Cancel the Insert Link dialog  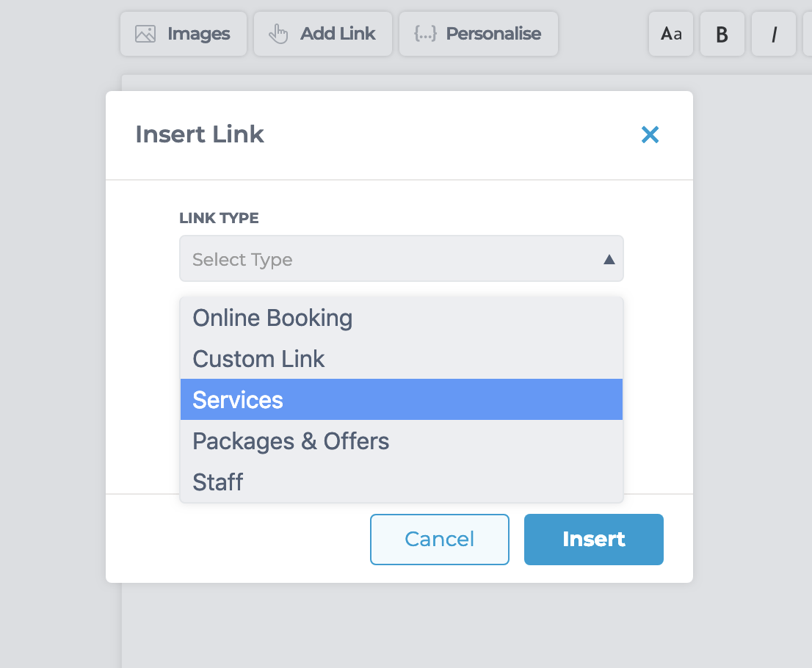440,539
